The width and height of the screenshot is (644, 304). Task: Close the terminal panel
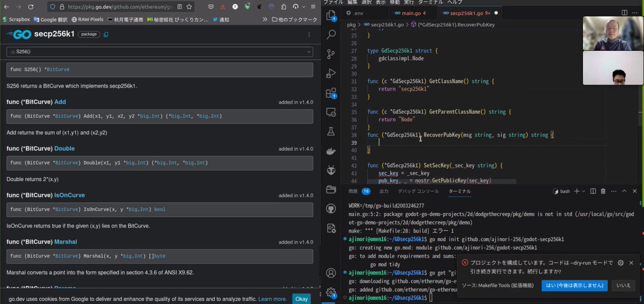pos(634,191)
